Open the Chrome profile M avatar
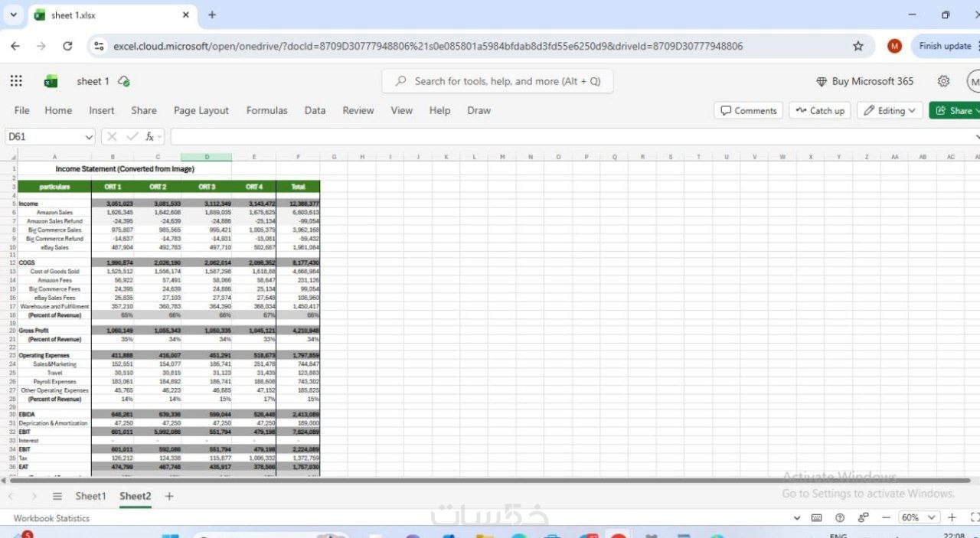The width and height of the screenshot is (980, 538). [x=894, y=46]
